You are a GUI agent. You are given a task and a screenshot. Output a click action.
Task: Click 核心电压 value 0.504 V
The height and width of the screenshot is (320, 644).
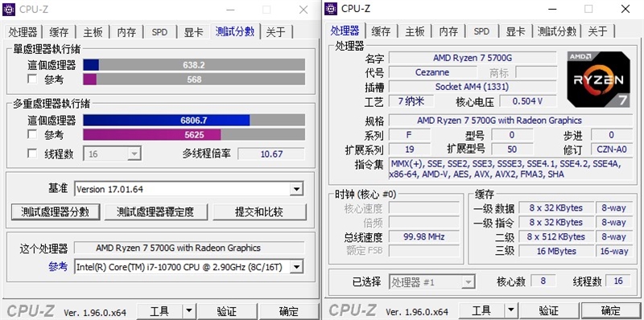[528, 101]
